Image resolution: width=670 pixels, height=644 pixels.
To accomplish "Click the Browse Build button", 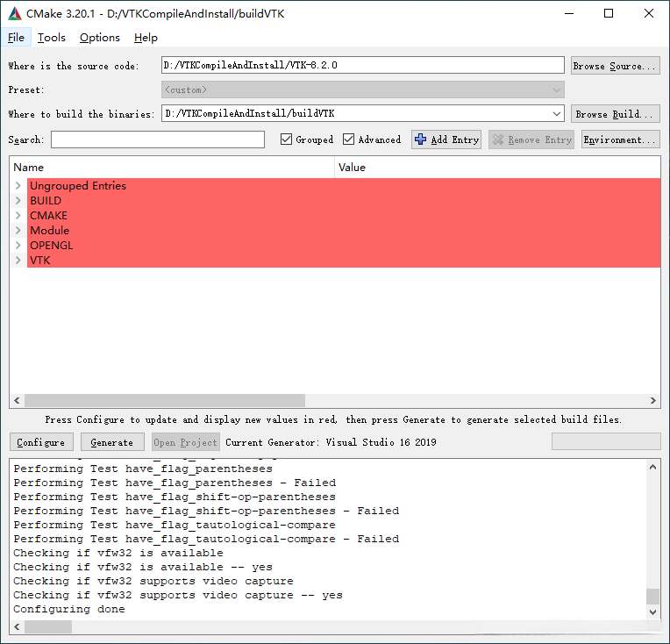I will 616,114.
